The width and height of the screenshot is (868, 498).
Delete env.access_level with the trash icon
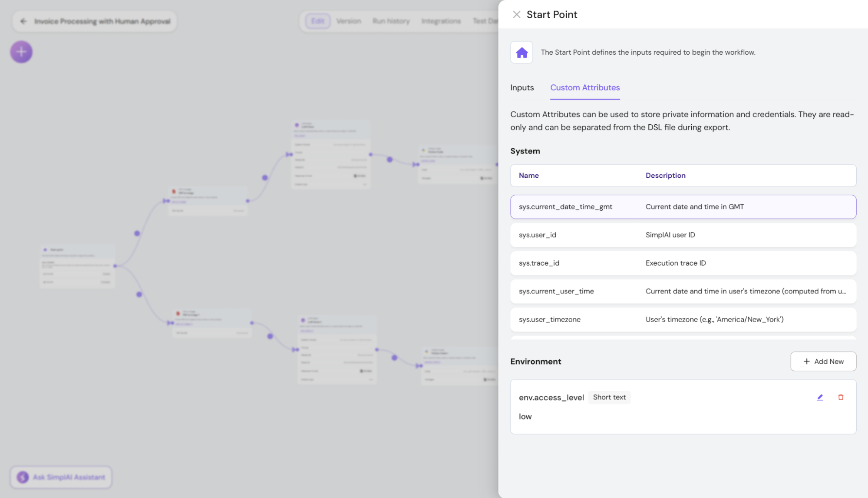(841, 397)
